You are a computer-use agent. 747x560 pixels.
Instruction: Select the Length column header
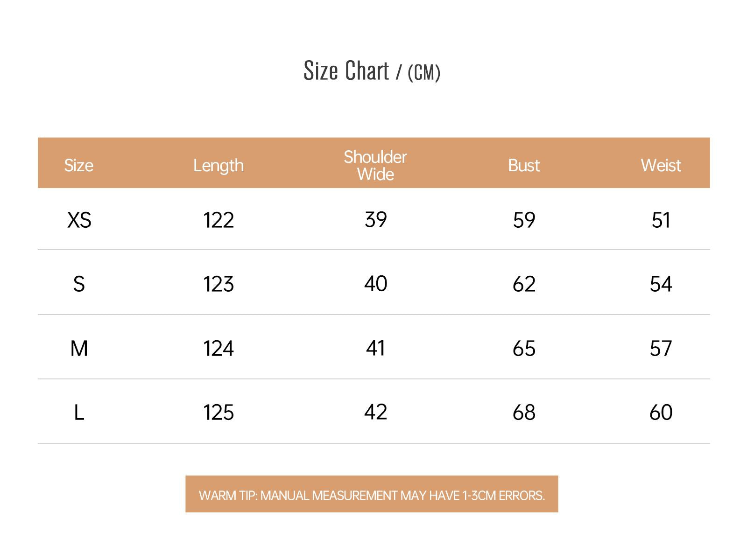pyautogui.click(x=218, y=166)
